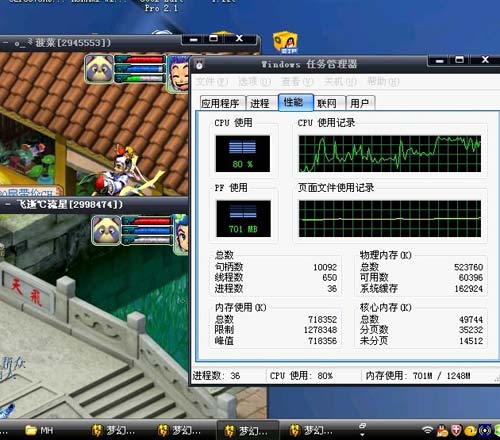Click the CPU 使用 80% gauge
This screenshot has height=440, width=500.
[243, 154]
